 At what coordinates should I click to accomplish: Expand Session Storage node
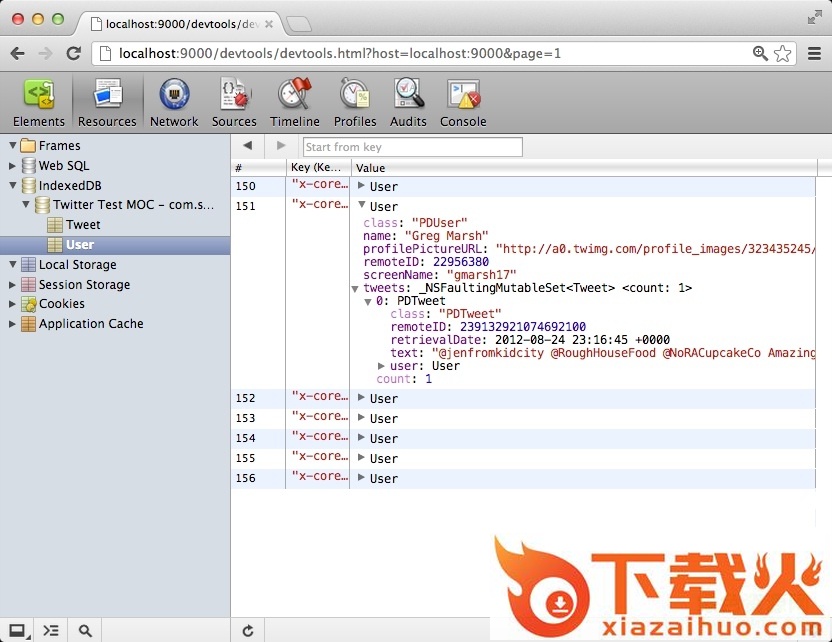click(12, 284)
